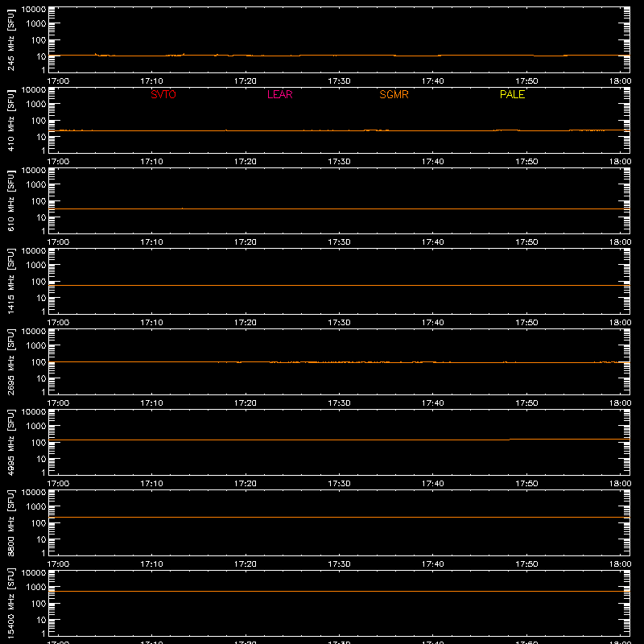Click the orange SGMR station label
Screen dimensions: 644x644
tap(394, 94)
